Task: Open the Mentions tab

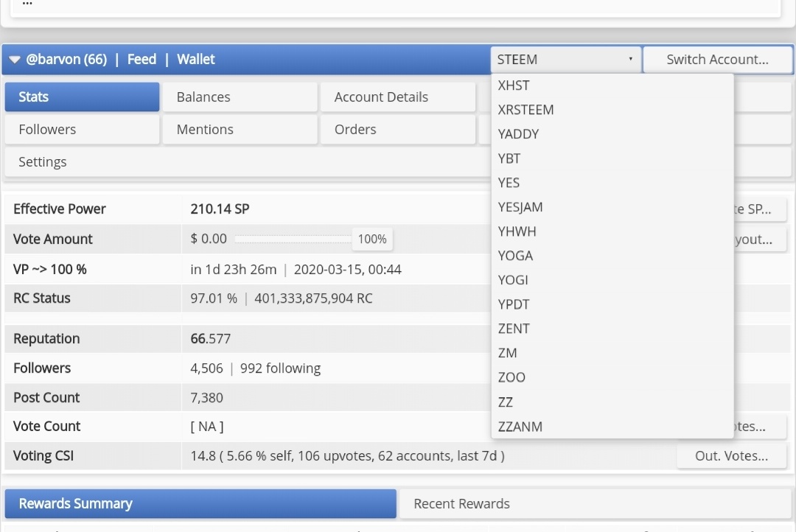Action: (240, 130)
